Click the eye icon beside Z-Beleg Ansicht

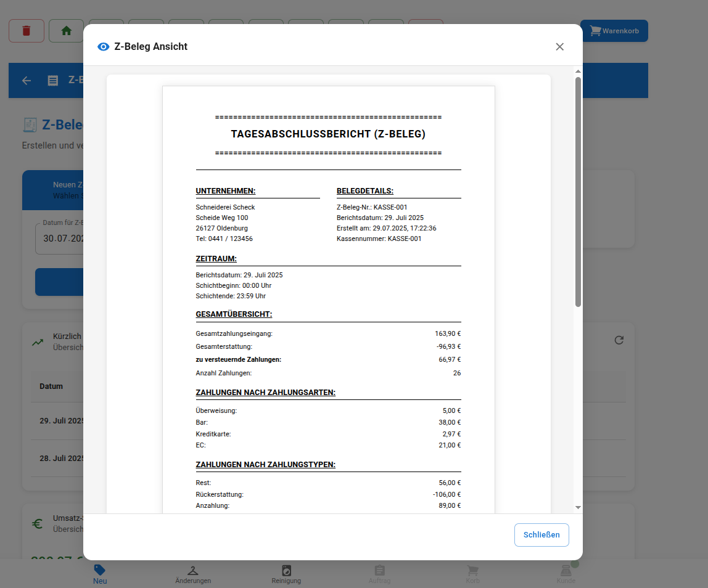(x=103, y=46)
